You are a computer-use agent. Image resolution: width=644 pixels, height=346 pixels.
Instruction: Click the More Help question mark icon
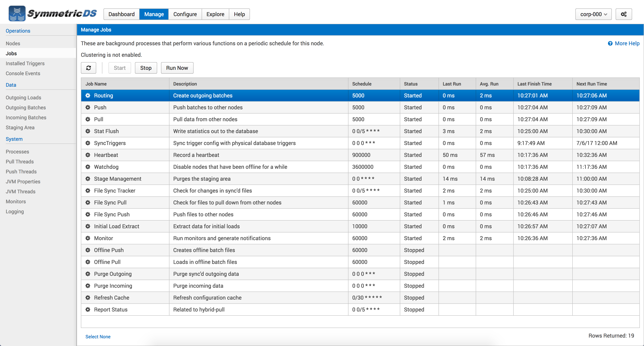coord(610,44)
